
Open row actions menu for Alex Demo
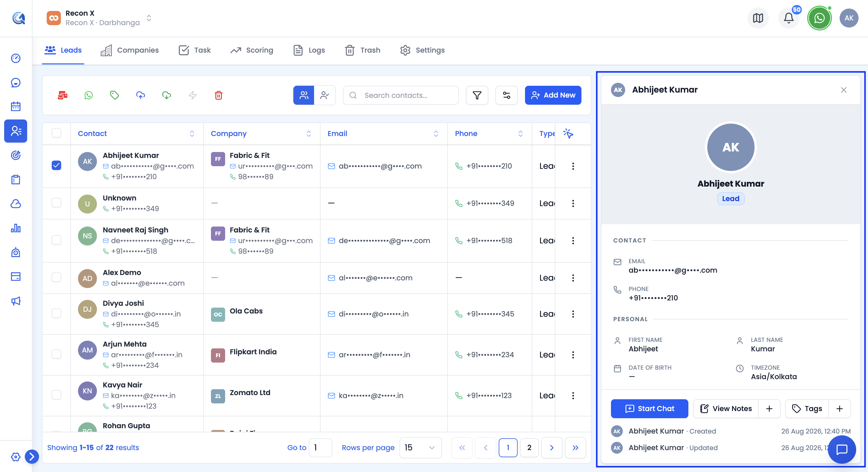pyautogui.click(x=573, y=278)
